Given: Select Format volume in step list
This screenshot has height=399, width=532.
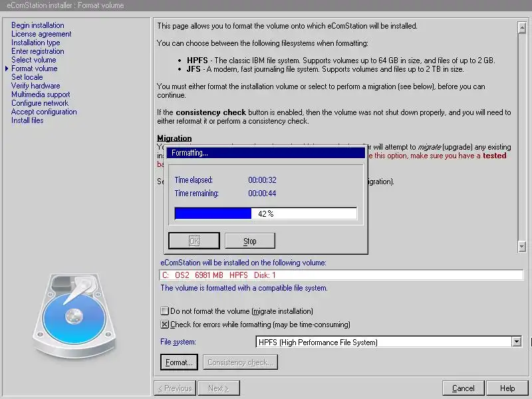Looking at the screenshot, I should (35, 68).
